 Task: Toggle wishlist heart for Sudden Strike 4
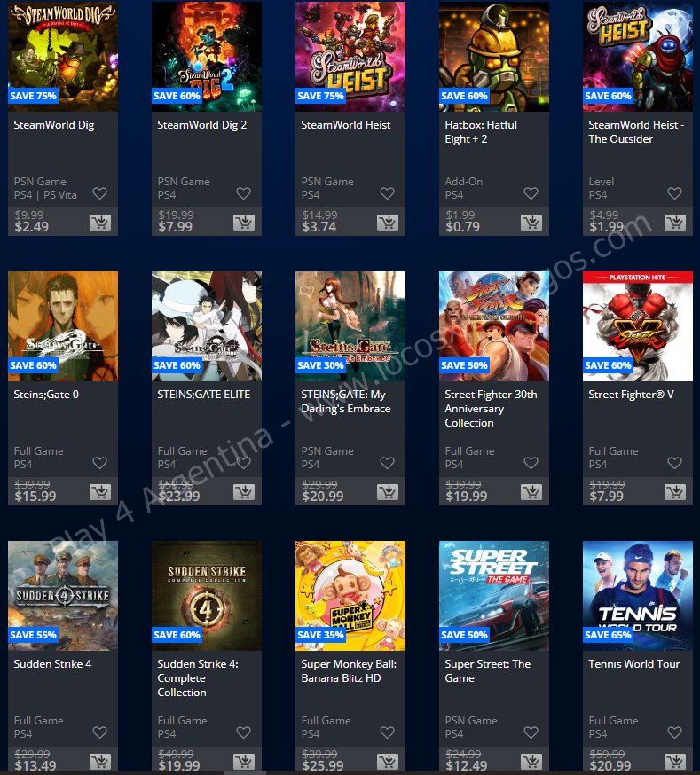(x=100, y=732)
